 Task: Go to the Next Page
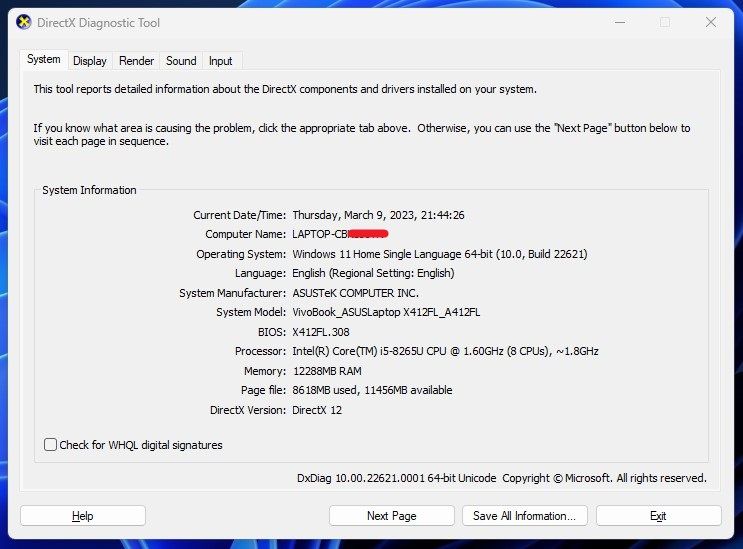[x=391, y=516]
